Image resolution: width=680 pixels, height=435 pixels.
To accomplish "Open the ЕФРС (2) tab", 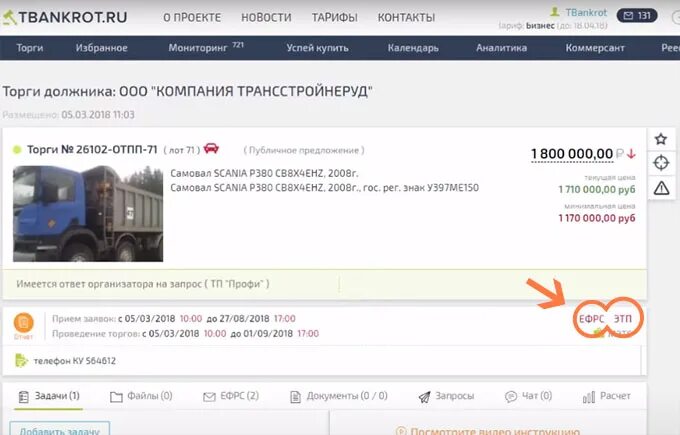I will point(231,396).
